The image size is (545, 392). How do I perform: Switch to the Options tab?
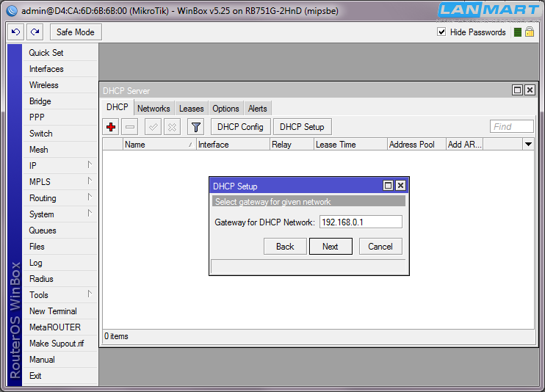click(x=226, y=109)
